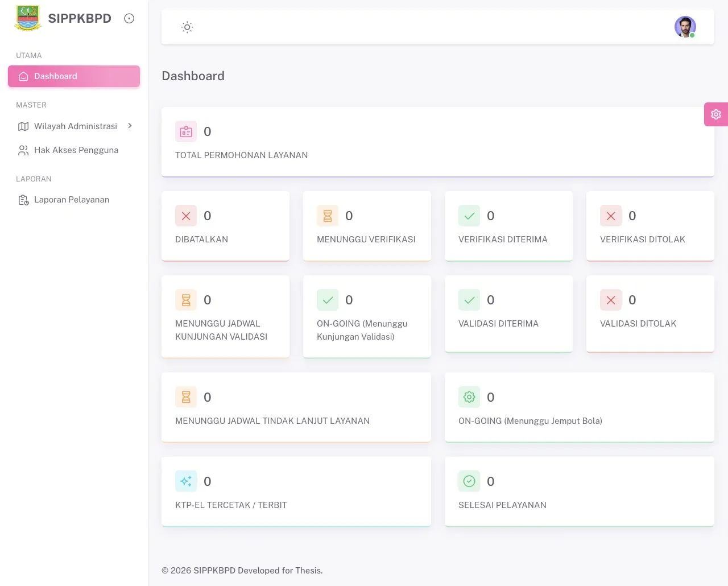Screen dimensions: 728x586
Task: Click the SIPPKBPD brand name text
Action: click(80, 18)
